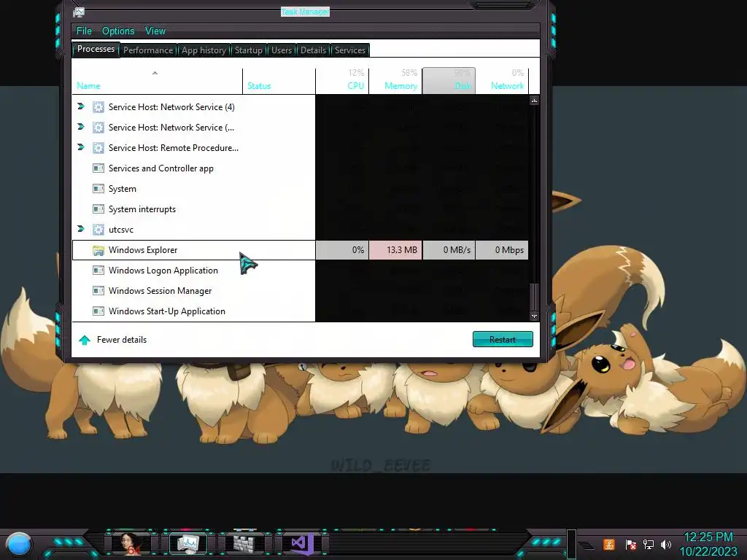Sort processes by CPU column
The width and height of the screenshot is (747, 560).
click(x=342, y=82)
